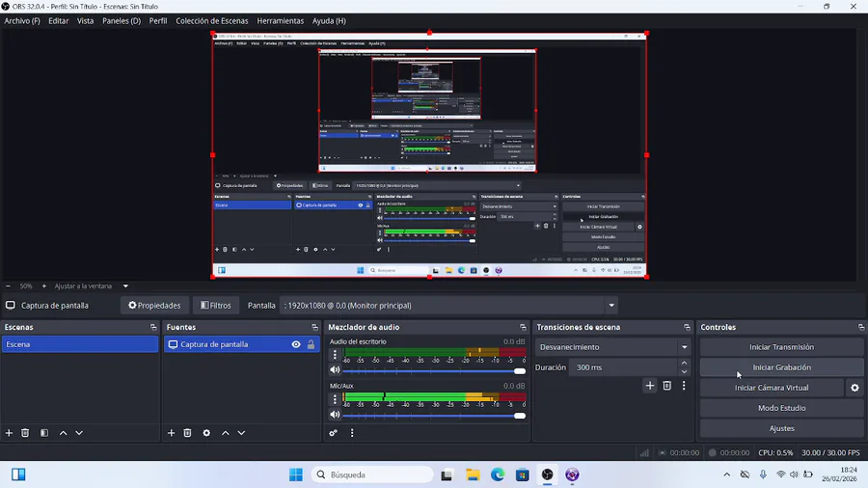Open the Pantalla monitor dropdown
This screenshot has width=868, height=488.
(448, 306)
